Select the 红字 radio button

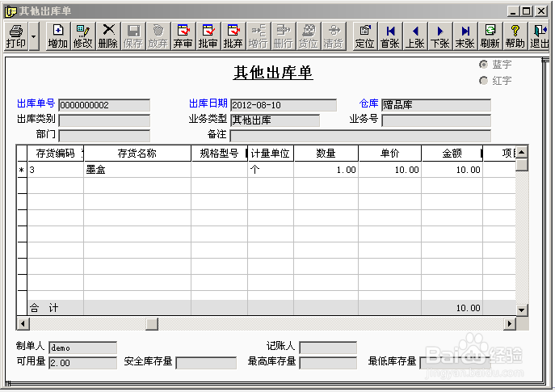point(483,81)
